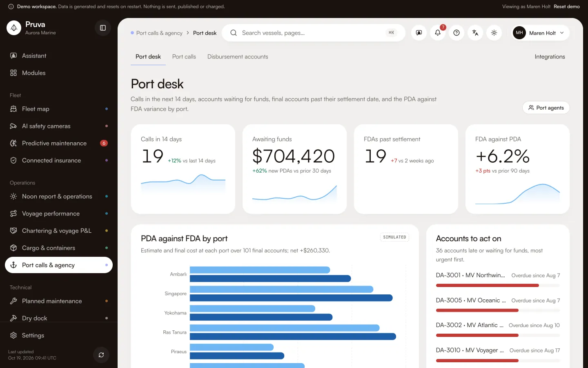Open Settings in the sidebar
The height and width of the screenshot is (368, 588).
[59, 335]
